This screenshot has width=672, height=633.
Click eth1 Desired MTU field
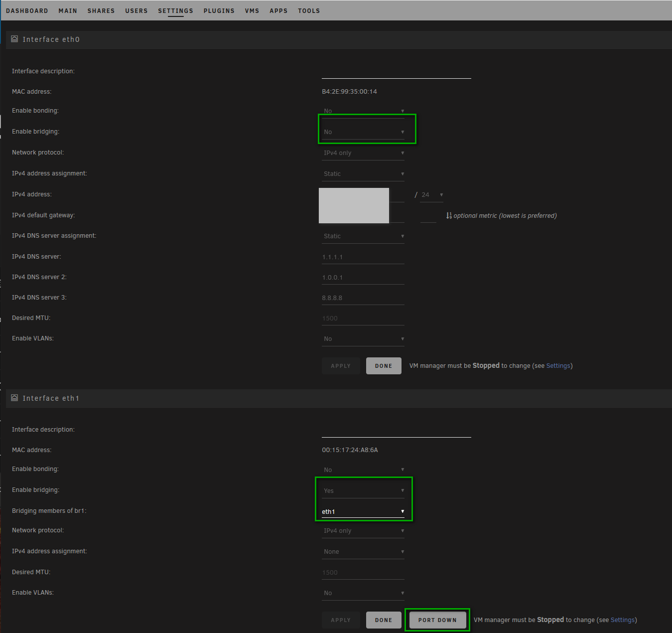pos(363,573)
